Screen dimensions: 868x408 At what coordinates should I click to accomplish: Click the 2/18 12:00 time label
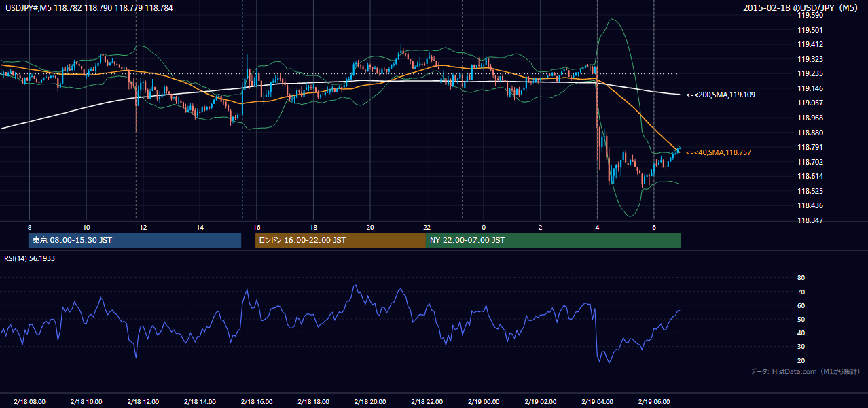tap(143, 402)
